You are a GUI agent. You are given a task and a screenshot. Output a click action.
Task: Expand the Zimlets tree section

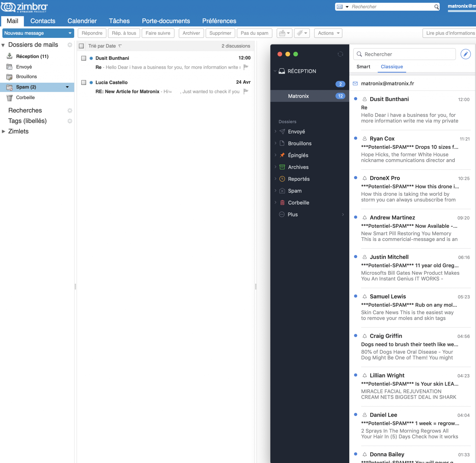[3, 131]
